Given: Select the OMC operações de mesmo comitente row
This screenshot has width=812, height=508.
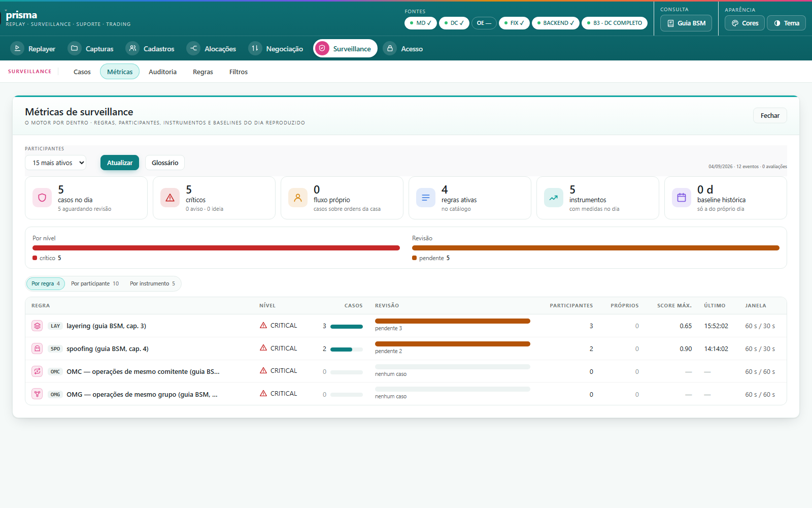Looking at the screenshot, I should [406, 371].
